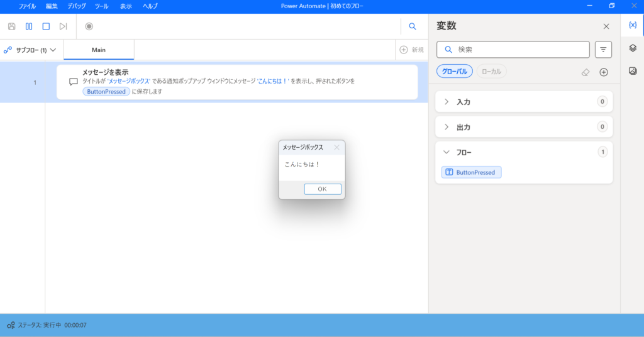
Task: Click the Save flow icon
Action: (11, 26)
